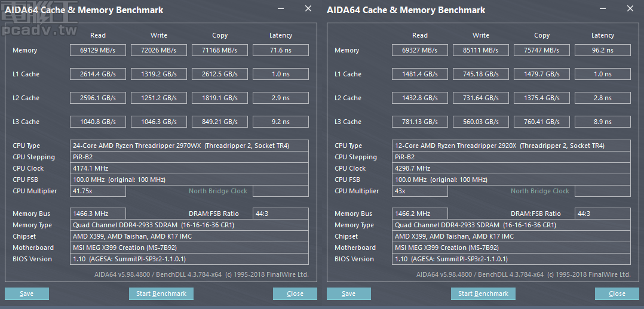Close the left AIDA64 window via X

coord(308,8)
